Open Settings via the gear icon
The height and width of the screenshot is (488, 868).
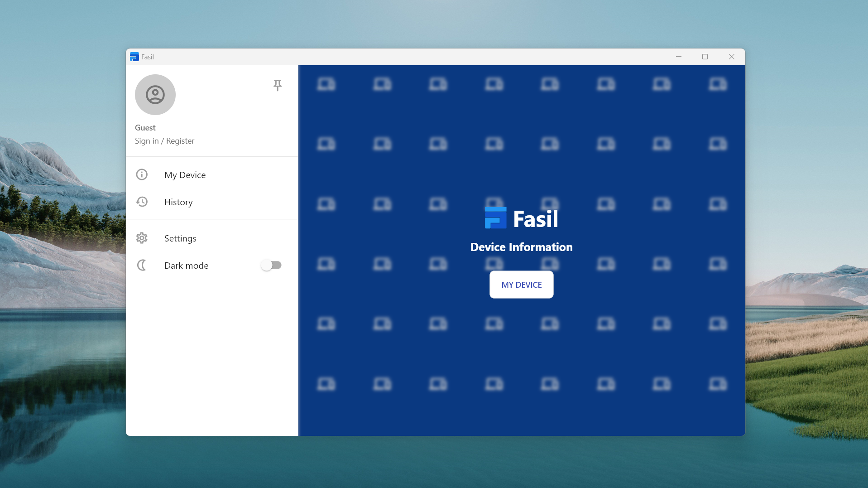pyautogui.click(x=142, y=238)
